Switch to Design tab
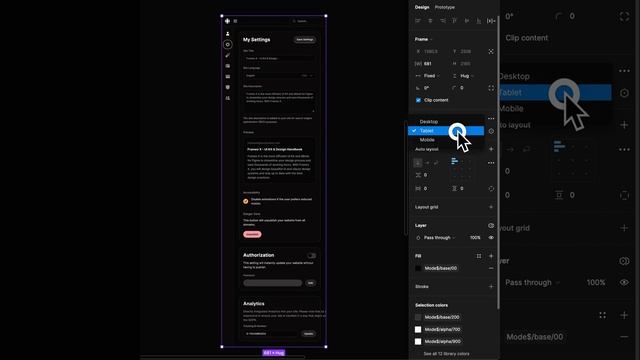Viewport: 640px width, 360px height. pos(422,7)
